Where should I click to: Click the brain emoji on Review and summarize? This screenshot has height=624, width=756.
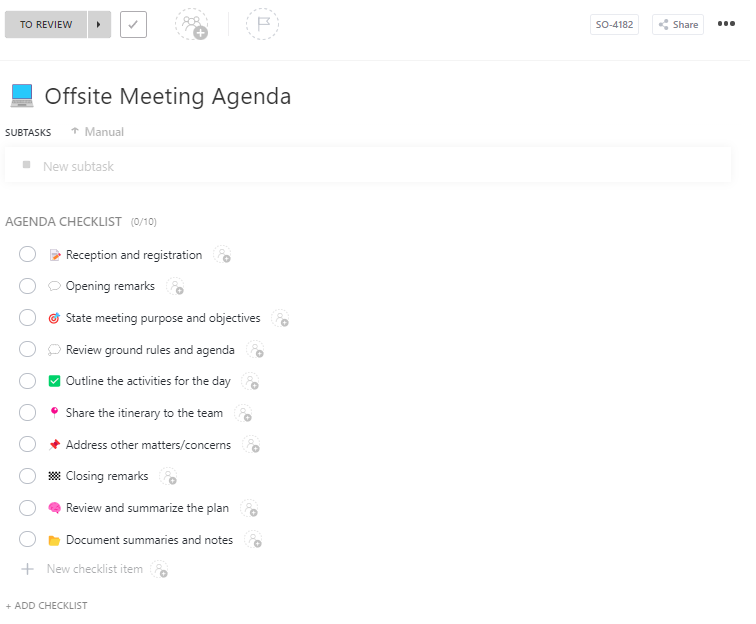tap(54, 508)
